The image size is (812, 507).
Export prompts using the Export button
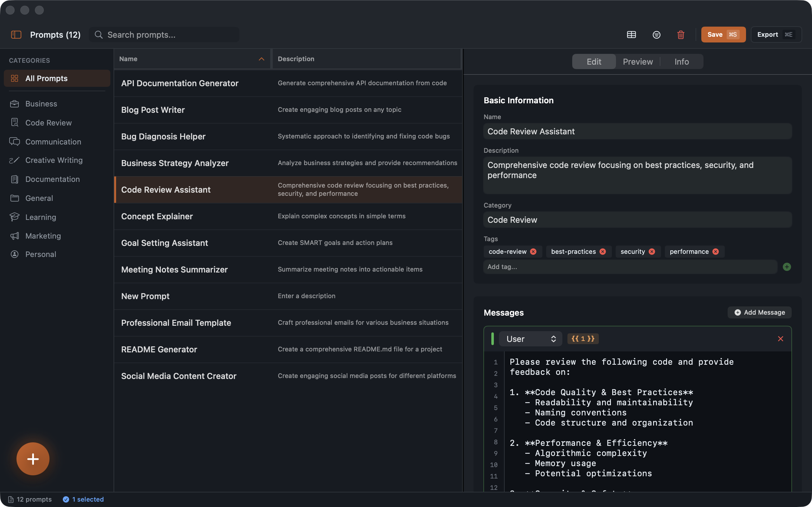pyautogui.click(x=776, y=34)
